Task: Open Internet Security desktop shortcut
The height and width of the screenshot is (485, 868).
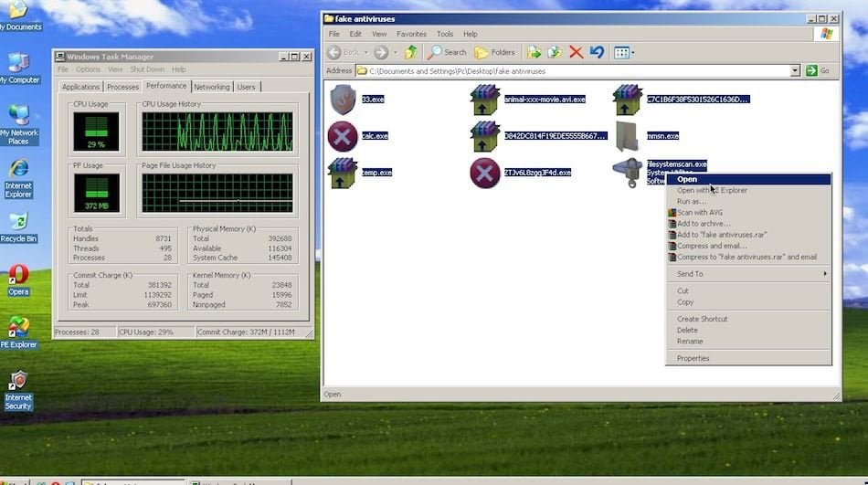Action: pos(17,381)
